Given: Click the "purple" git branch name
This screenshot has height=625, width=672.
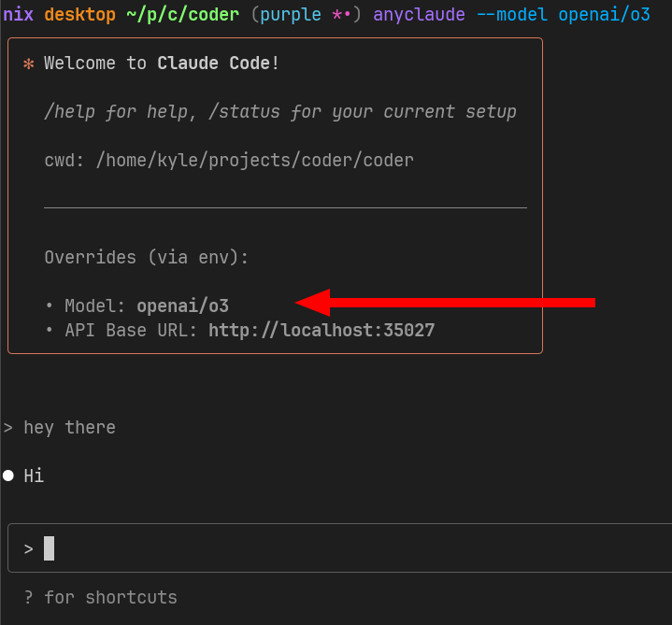Looking at the screenshot, I should pyautogui.click(x=291, y=15).
